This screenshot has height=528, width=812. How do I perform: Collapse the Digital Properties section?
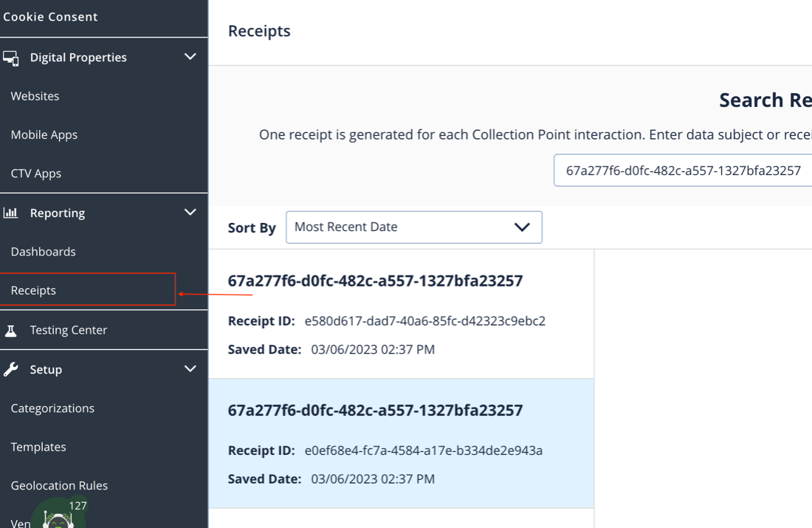(190, 56)
